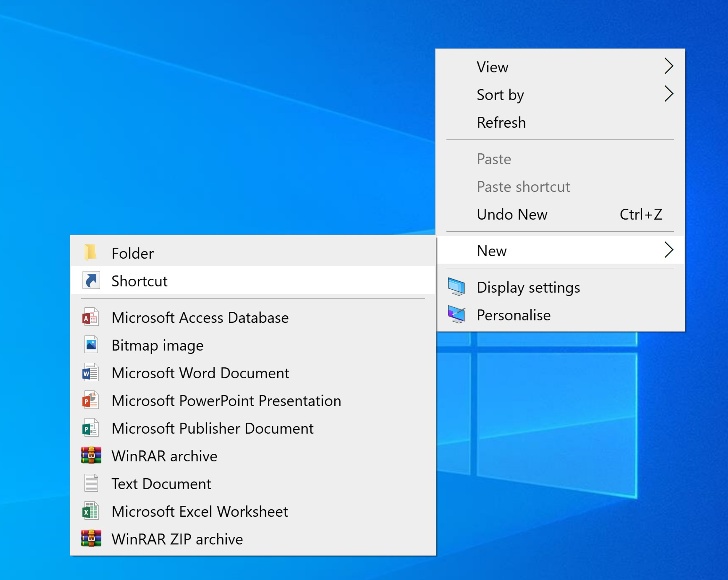Viewport: 728px width, 580px height.
Task: Select Microsoft Word Document label
Action: click(201, 373)
